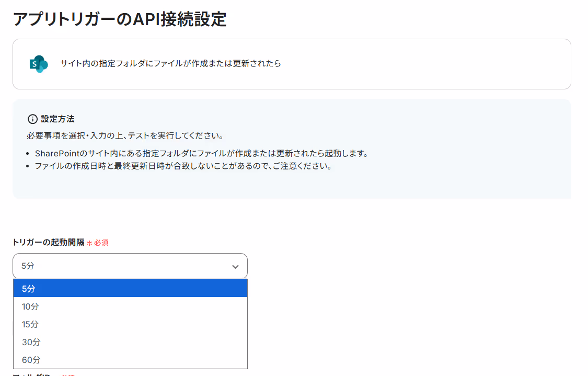Click the SharePoint logo icon
The width and height of the screenshot is (588, 376).
point(39,64)
